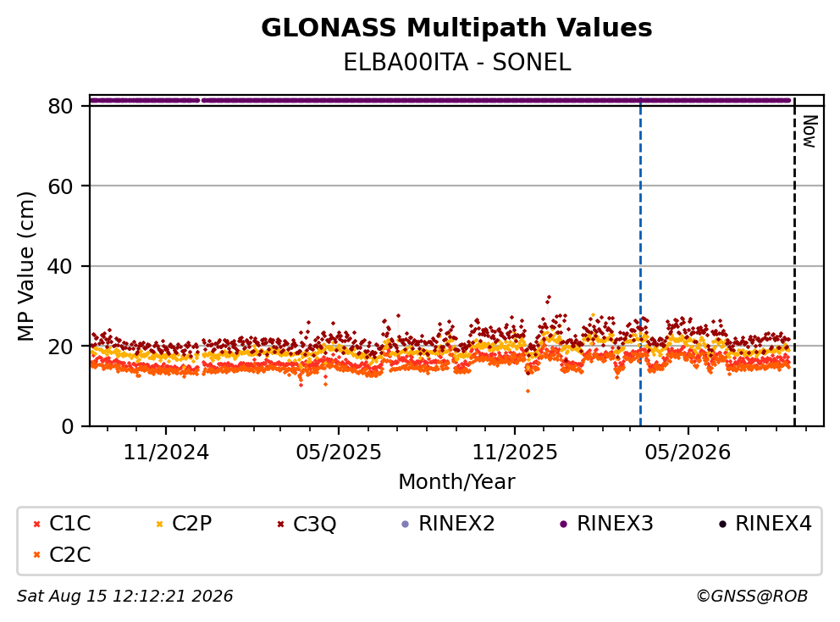Click the purple RINEX3 data line at top
The image size is (840, 622).
click(x=440, y=100)
